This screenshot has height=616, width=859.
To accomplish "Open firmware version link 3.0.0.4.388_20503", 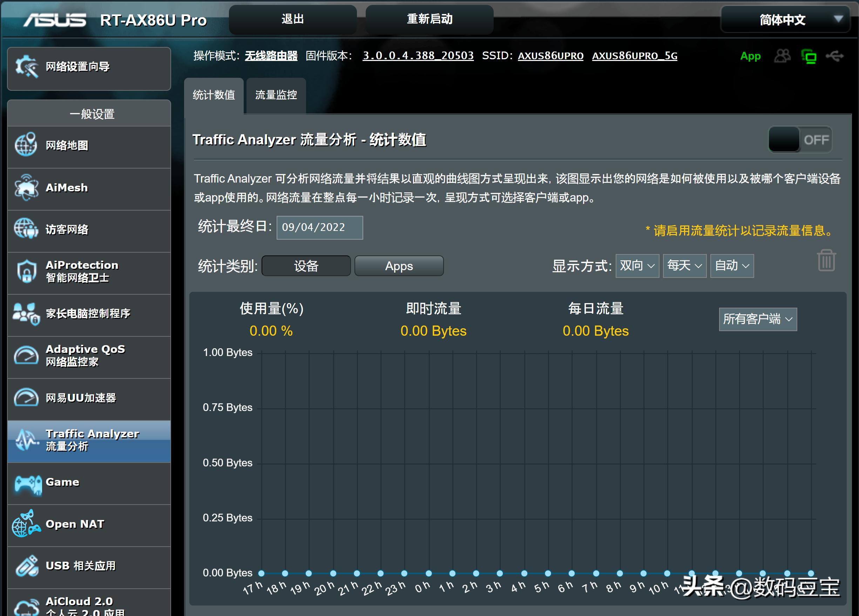I will (418, 56).
